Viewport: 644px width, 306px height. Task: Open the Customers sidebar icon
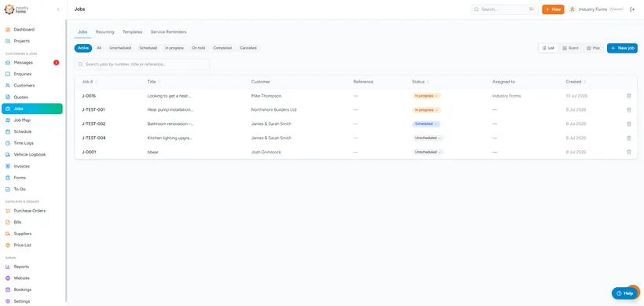8,86
